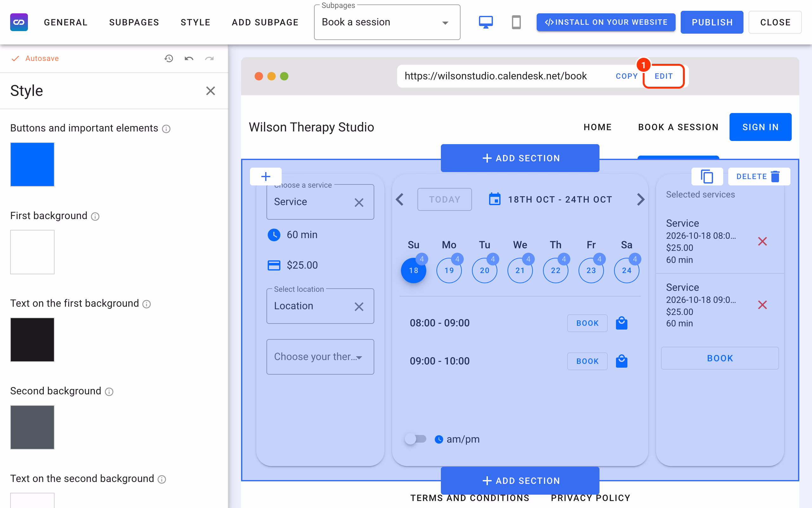Remove the 08:0... selected service
The image size is (812, 508).
coord(762,241)
